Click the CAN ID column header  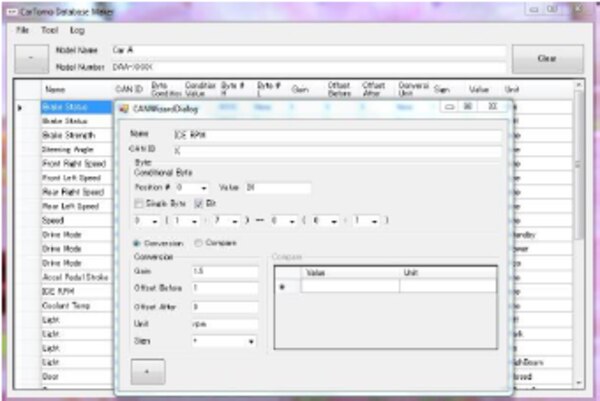pyautogui.click(x=129, y=90)
